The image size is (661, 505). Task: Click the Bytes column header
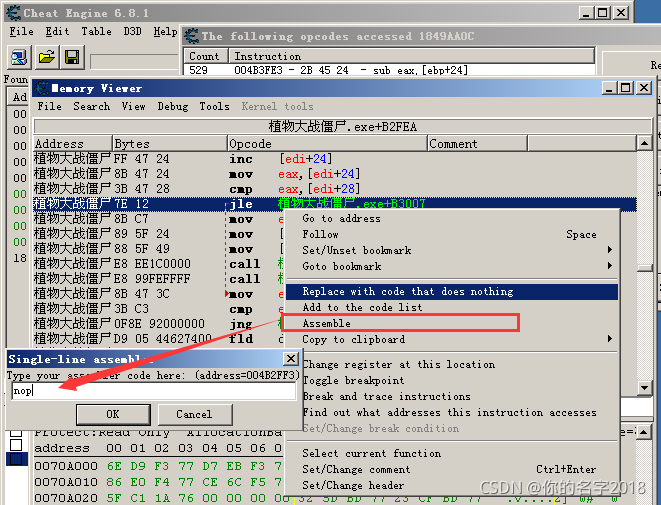tap(170, 144)
